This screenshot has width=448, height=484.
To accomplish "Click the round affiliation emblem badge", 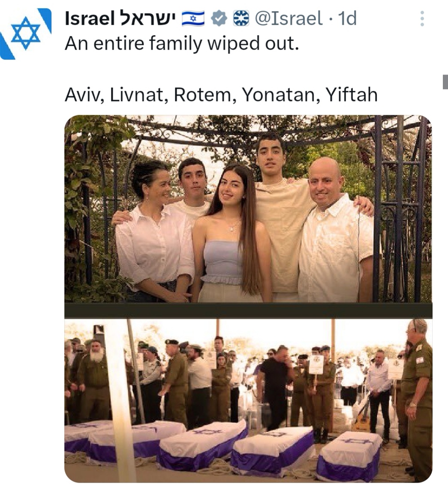I will coord(241,18).
